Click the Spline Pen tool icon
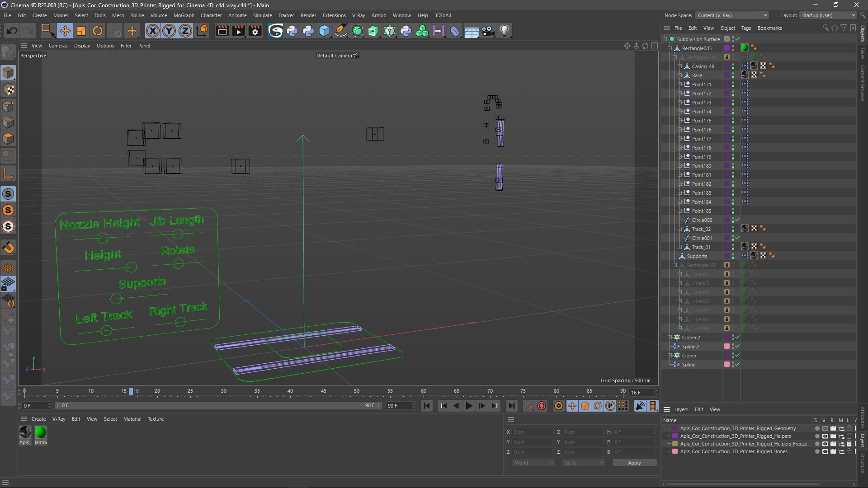The image size is (868, 488). coord(341,31)
